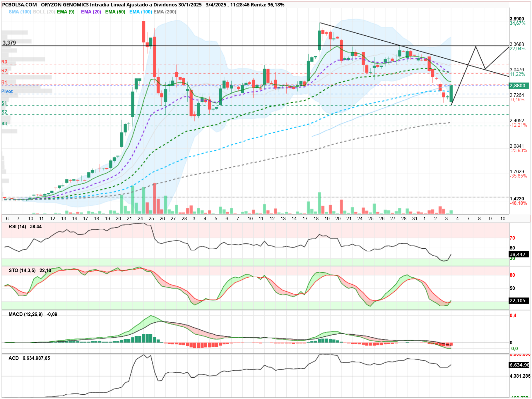The width and height of the screenshot is (532, 399).
Task: Click date 31 on the time axis
Action: 415,219
